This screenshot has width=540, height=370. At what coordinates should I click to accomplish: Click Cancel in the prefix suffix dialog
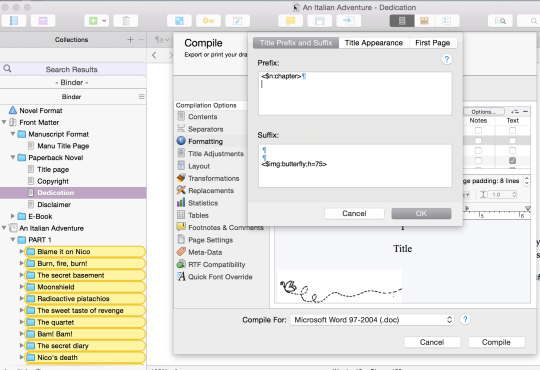(354, 214)
